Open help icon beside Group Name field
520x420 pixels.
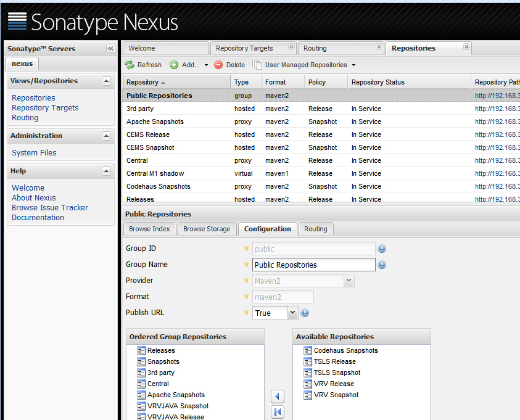click(x=382, y=265)
